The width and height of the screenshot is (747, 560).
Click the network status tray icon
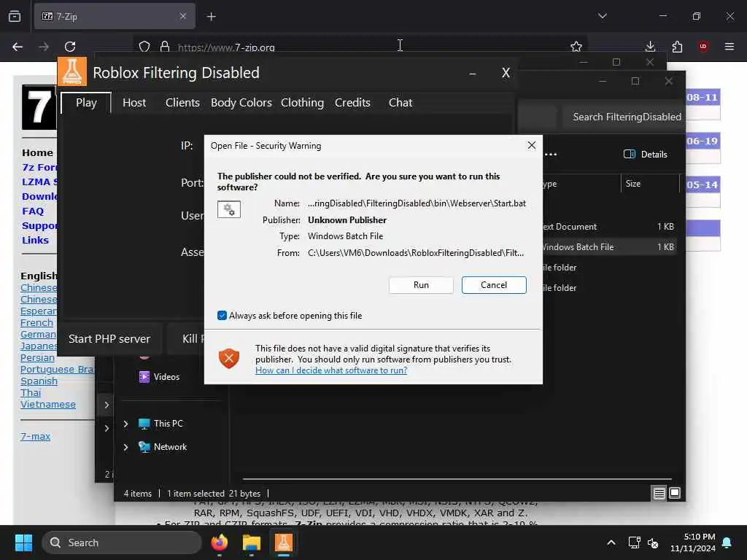634,542
